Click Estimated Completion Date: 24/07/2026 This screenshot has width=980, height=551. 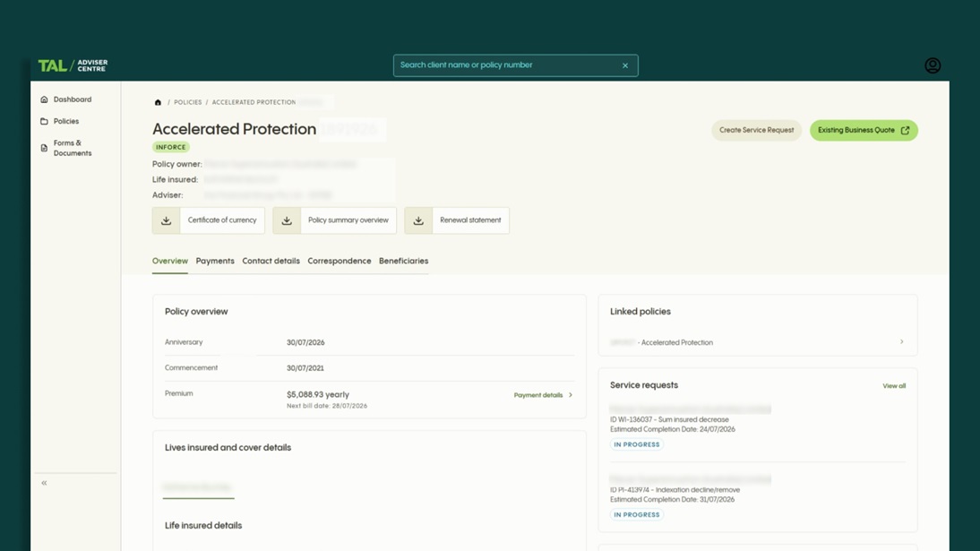[673, 430]
